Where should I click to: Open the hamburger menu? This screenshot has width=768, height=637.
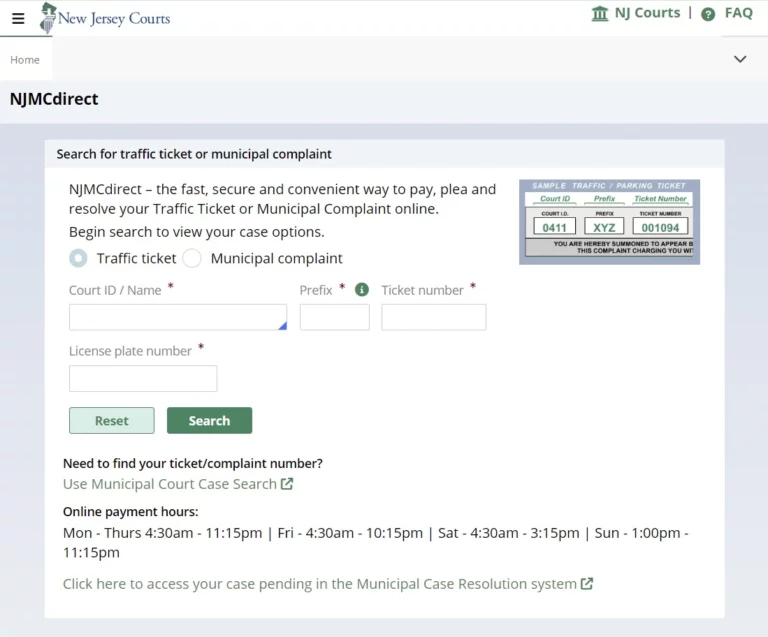[x=18, y=19]
